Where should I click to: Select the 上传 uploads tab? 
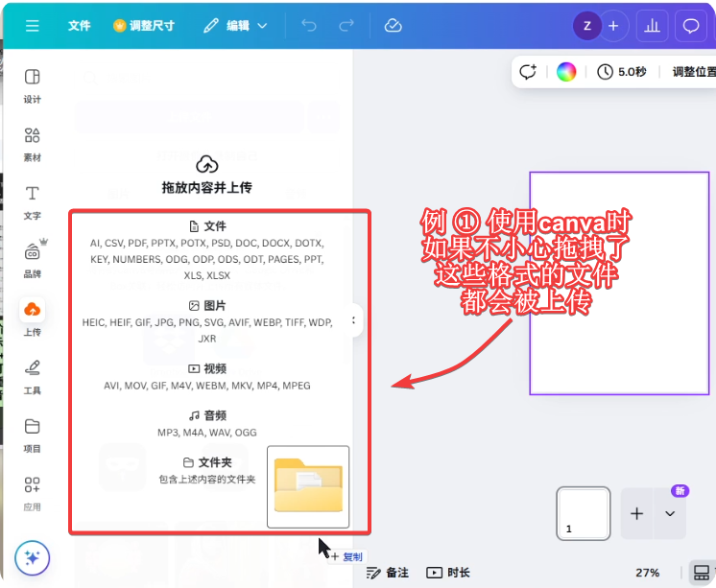(33, 318)
